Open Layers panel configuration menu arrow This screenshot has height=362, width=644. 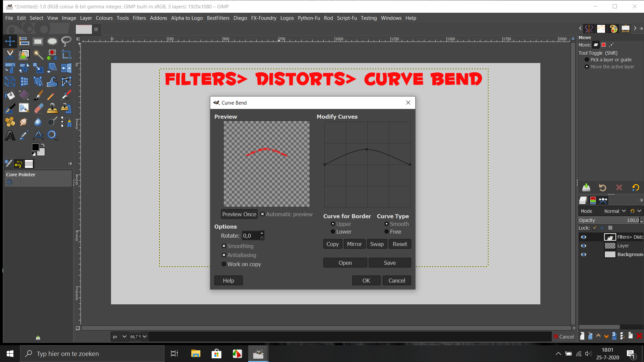pos(641,200)
